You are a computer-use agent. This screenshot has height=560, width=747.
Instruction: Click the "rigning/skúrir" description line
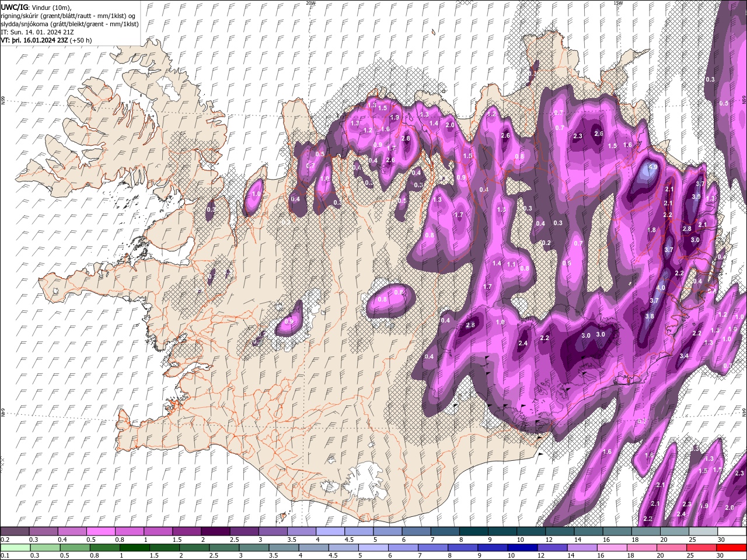68,15
